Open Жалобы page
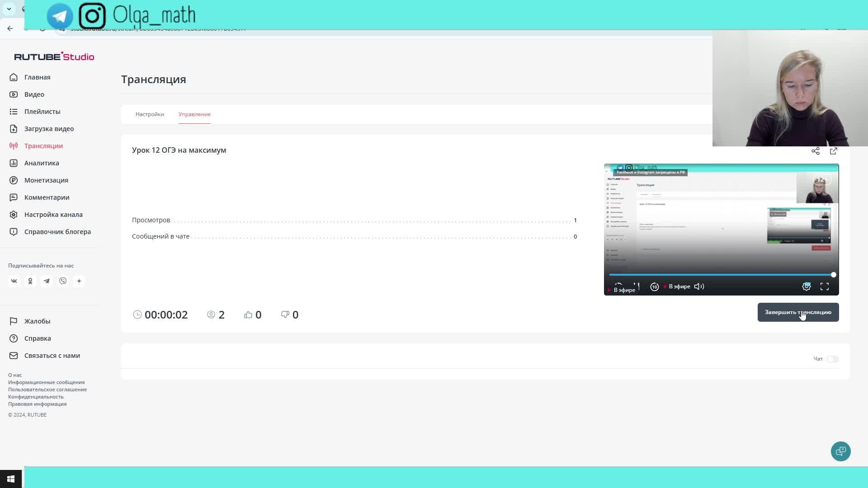 [x=38, y=321]
